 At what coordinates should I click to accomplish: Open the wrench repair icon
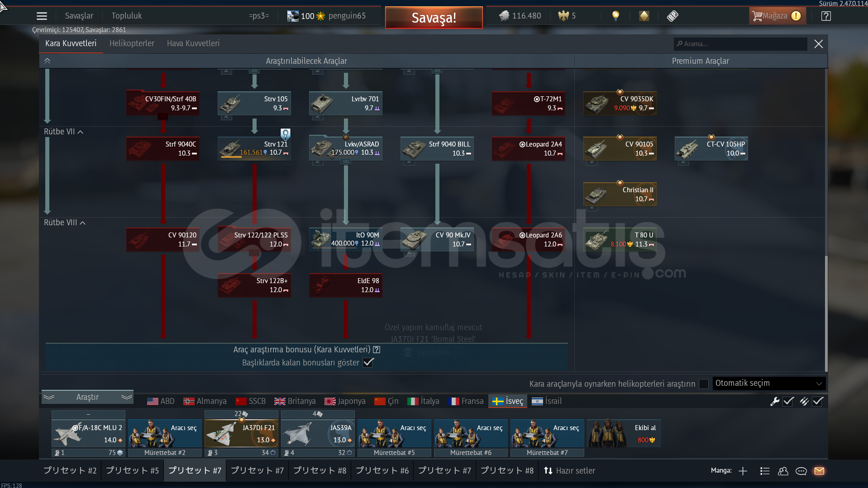click(x=774, y=401)
